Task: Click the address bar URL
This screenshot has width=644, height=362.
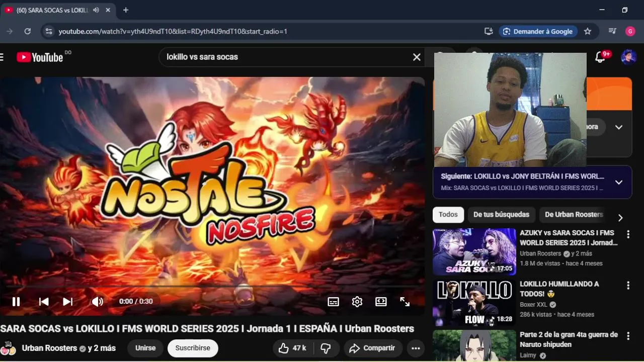Action: pos(173,31)
